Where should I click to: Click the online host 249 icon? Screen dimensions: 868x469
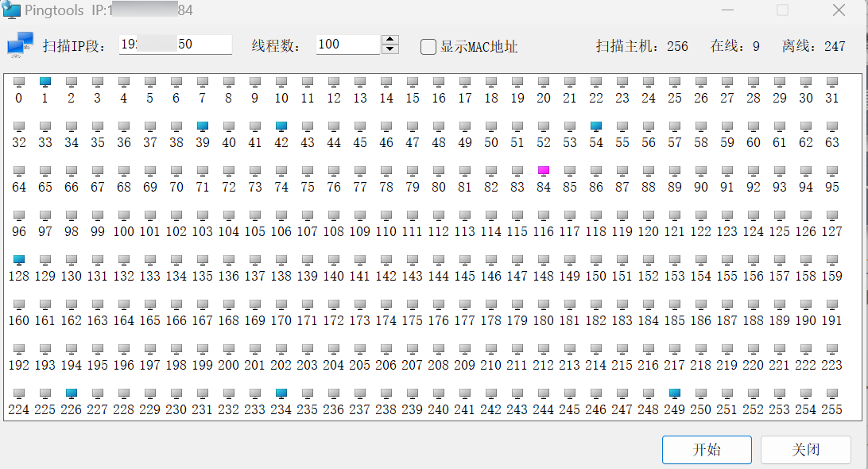coord(675,393)
